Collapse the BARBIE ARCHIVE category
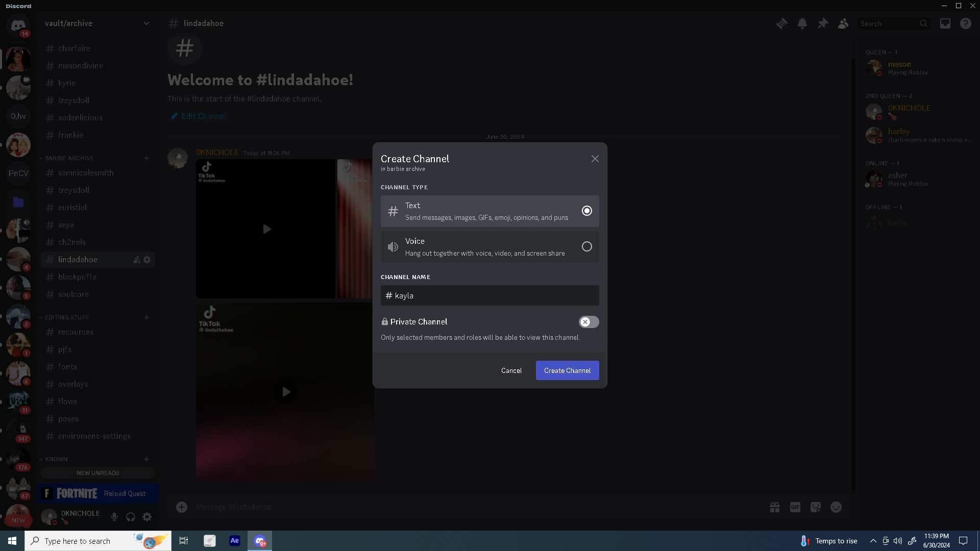 (69, 158)
